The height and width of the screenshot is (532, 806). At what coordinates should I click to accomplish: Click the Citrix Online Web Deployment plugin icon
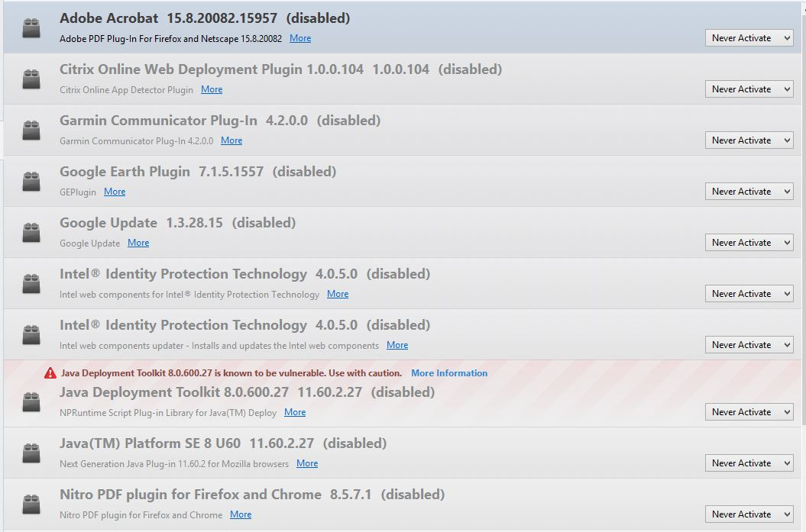click(31, 79)
